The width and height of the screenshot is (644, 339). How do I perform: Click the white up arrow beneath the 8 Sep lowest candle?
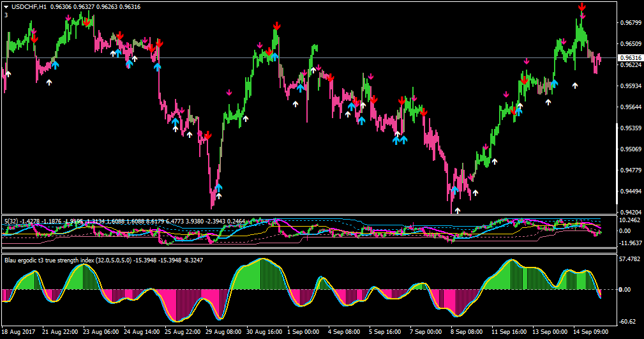pyautogui.click(x=458, y=211)
